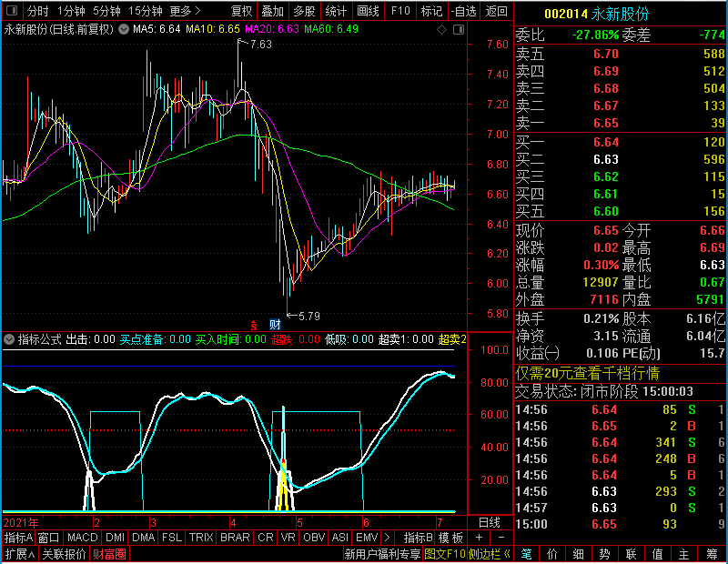Open 新用户福利专享 promotion link
The height and width of the screenshot is (564, 728).
click(382, 554)
